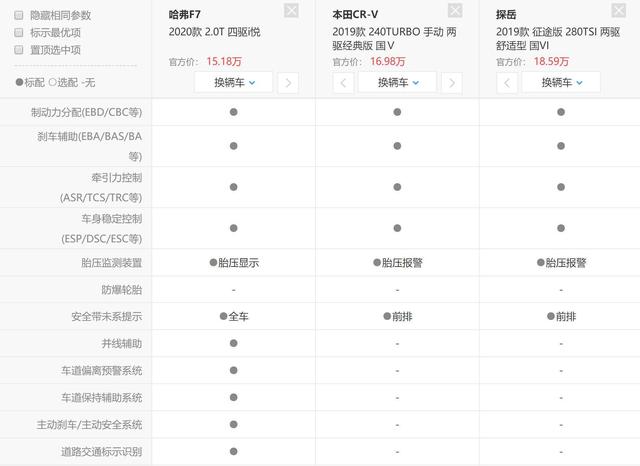Screen dimensions: 640x466
Task: Click 胎压报警 value in 本田CR-V column
Action: click(x=398, y=263)
